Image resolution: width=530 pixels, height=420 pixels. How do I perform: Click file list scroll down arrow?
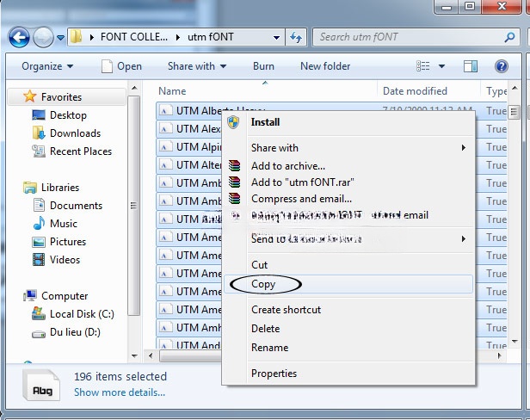[515, 342]
